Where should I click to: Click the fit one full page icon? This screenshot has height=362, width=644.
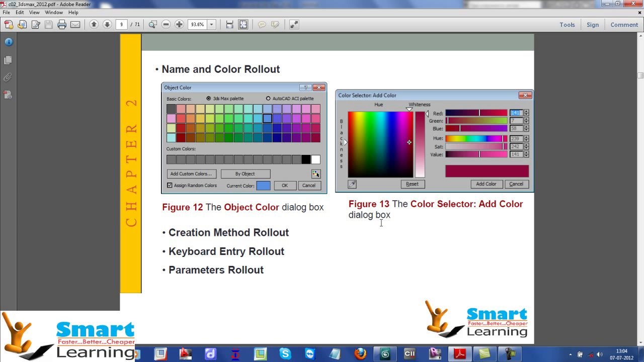tap(243, 25)
